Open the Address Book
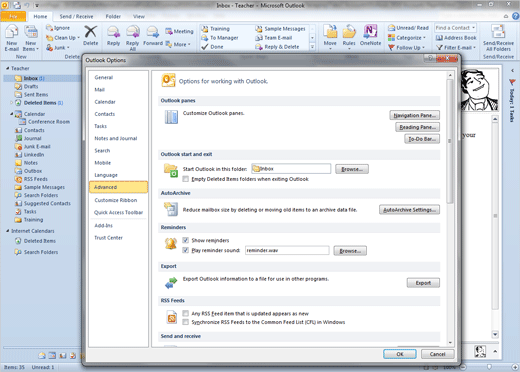This screenshot has height=372, width=520. pyautogui.click(x=456, y=38)
